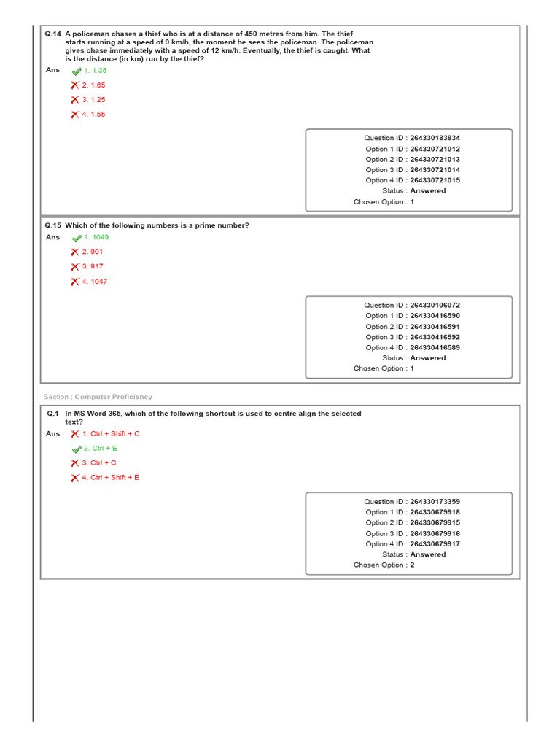
Task: Click Chosen Option 2 in the Q.1 box
Action: [x=384, y=565]
